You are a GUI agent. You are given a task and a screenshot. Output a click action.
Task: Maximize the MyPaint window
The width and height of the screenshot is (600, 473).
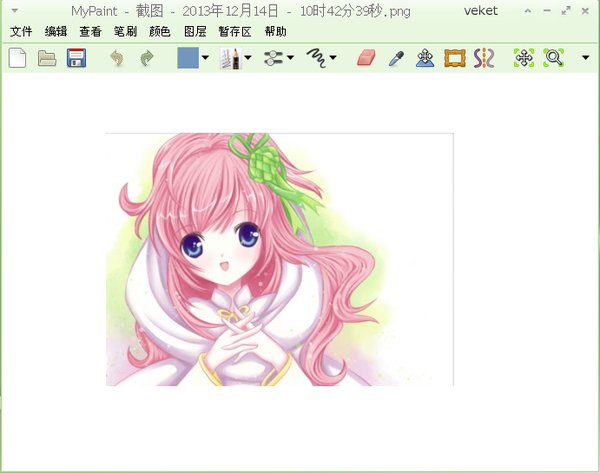[566, 11]
